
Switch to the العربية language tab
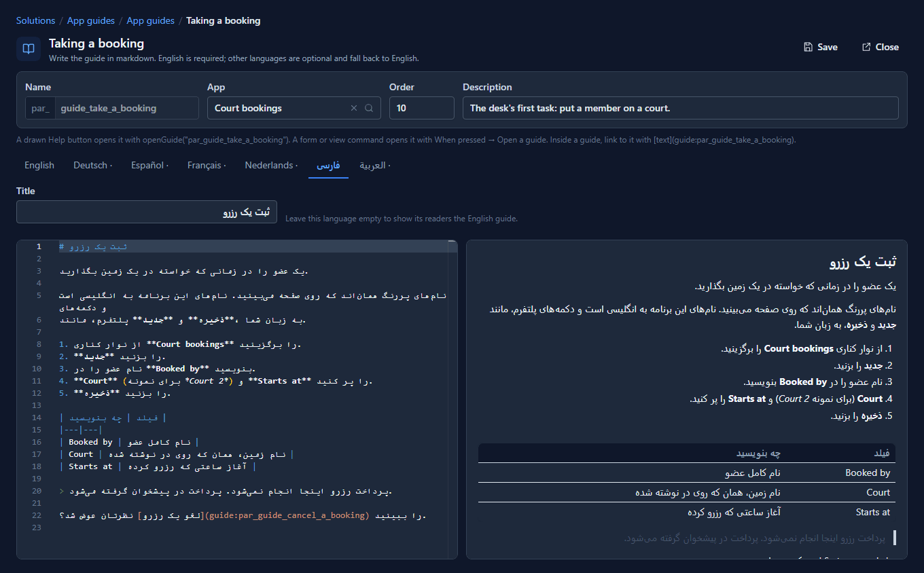(375, 165)
